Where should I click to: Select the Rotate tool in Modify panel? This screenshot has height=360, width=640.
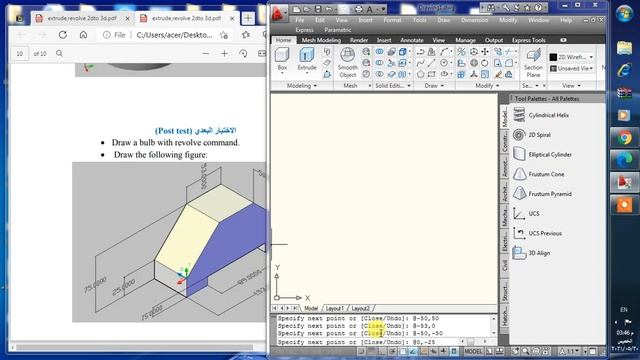point(485,63)
